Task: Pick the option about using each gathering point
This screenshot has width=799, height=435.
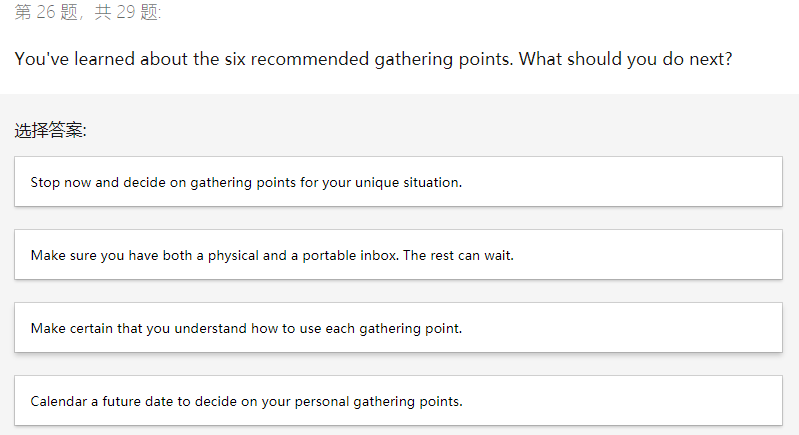Action: pyautogui.click(x=246, y=328)
